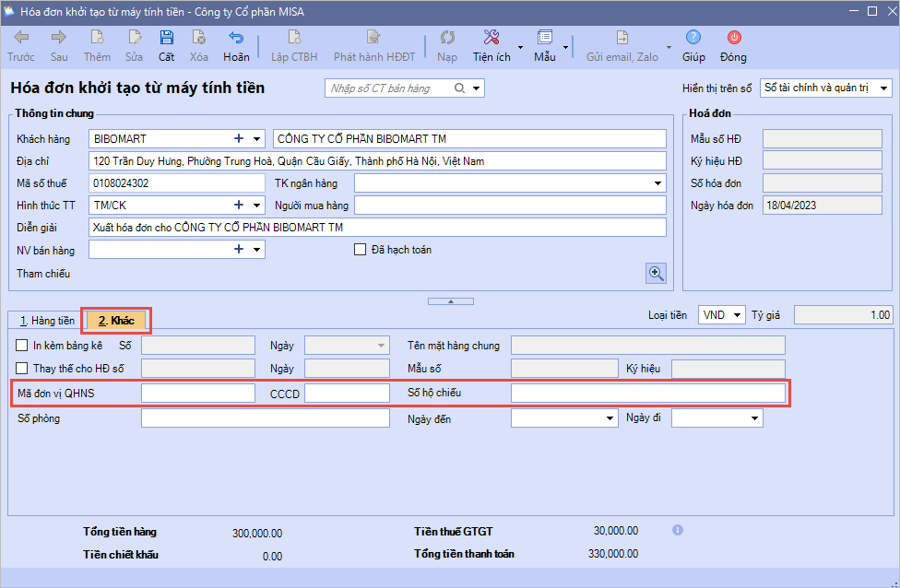Click the Hoãn undo icon
The image size is (900, 588).
tap(236, 39)
